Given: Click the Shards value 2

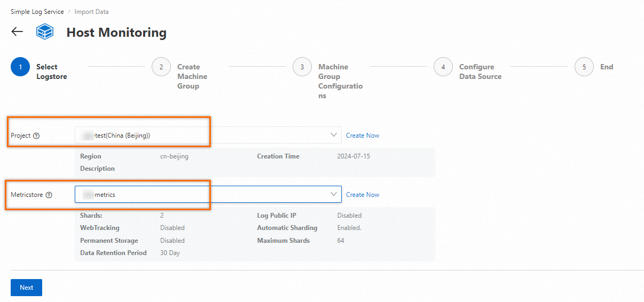Looking at the screenshot, I should (162, 216).
